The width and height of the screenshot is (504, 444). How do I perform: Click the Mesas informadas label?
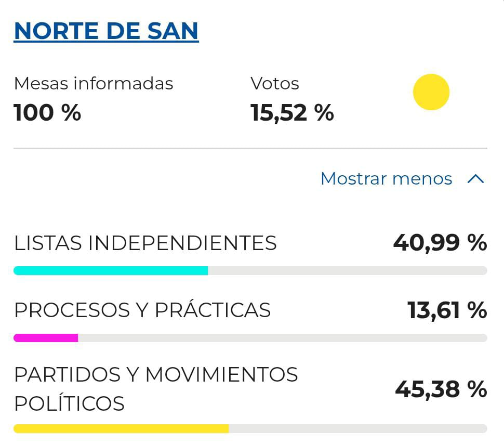[94, 84]
